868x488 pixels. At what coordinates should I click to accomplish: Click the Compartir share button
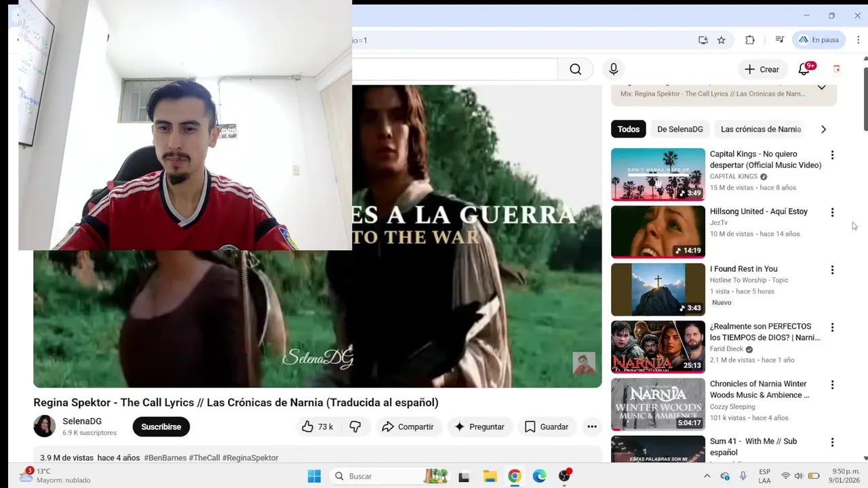408,426
